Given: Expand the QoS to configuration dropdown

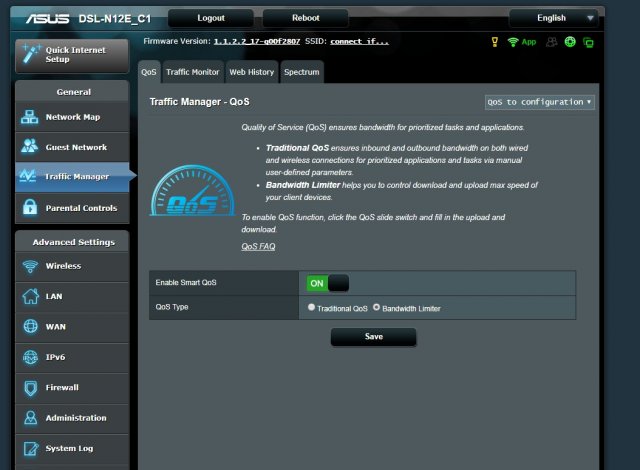Looking at the screenshot, I should pyautogui.click(x=539, y=102).
